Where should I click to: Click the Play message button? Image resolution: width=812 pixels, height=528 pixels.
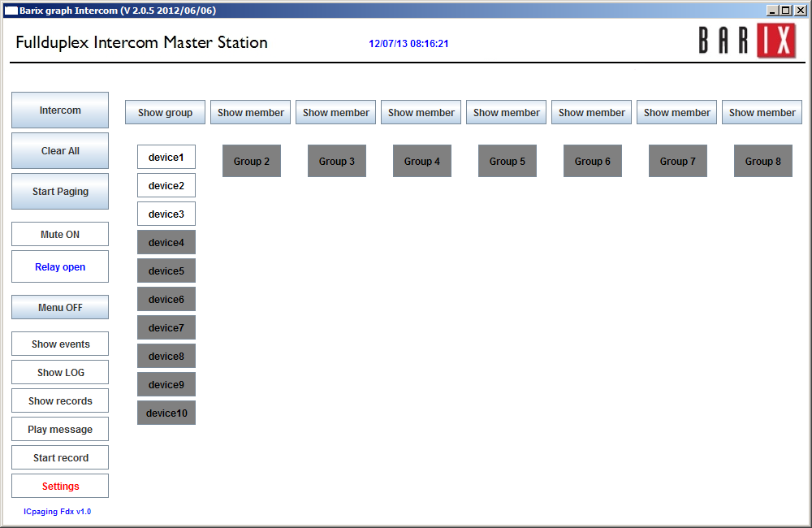point(60,430)
